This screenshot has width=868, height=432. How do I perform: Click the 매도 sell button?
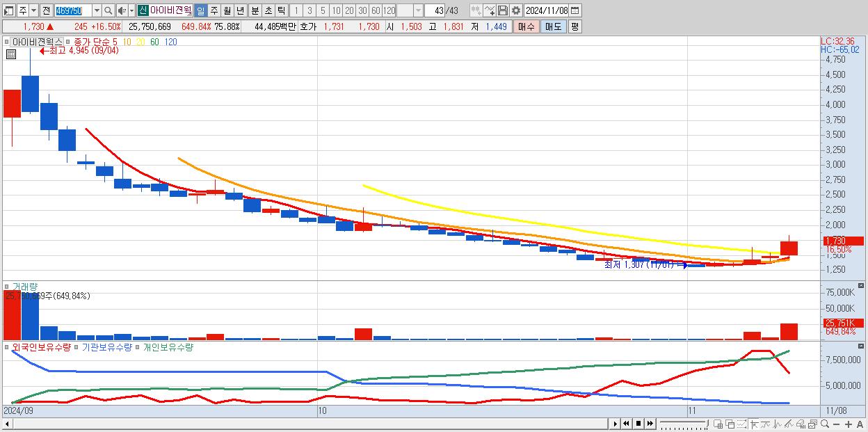tap(553, 26)
